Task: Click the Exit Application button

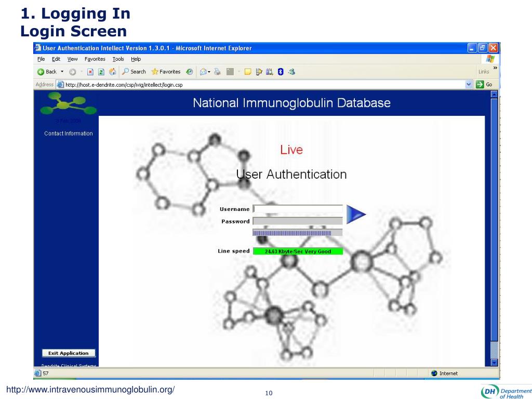Action: (69, 353)
